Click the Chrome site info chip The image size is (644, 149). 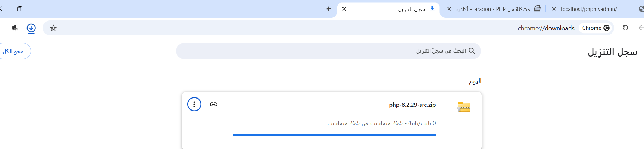click(x=596, y=28)
